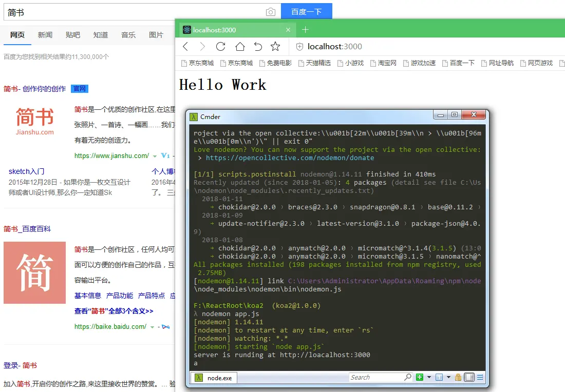
Task: Click the Cmder Search field
Action: pos(376,377)
